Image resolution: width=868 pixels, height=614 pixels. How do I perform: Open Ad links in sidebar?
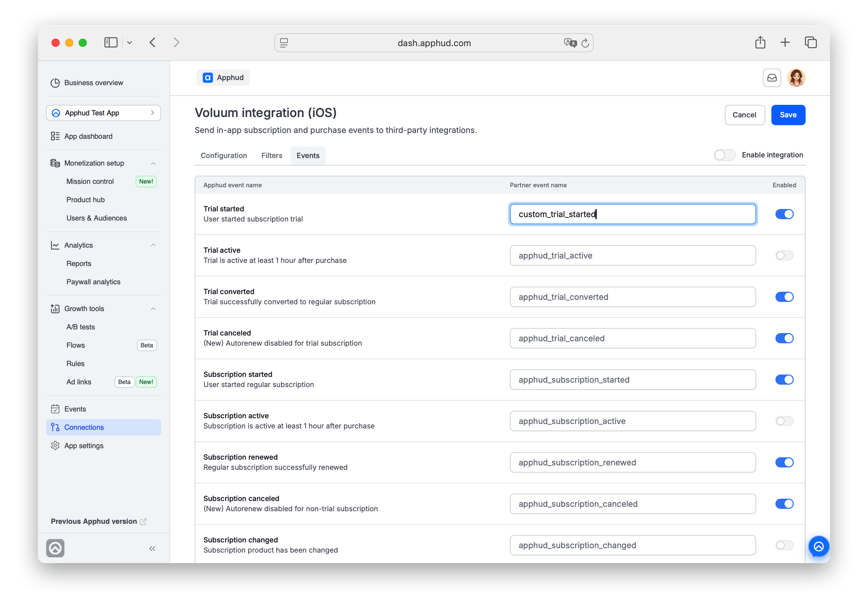[79, 382]
